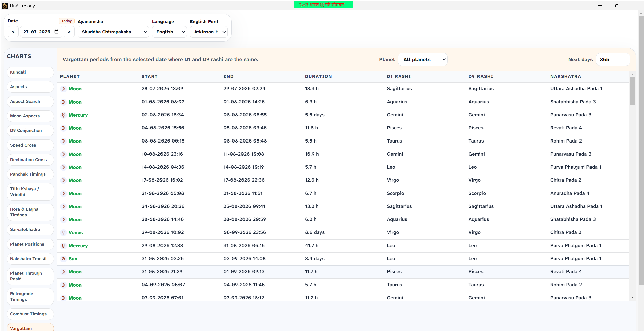Open the English Font Atkinson dropdown
The image size is (644, 331).
pos(209,32)
